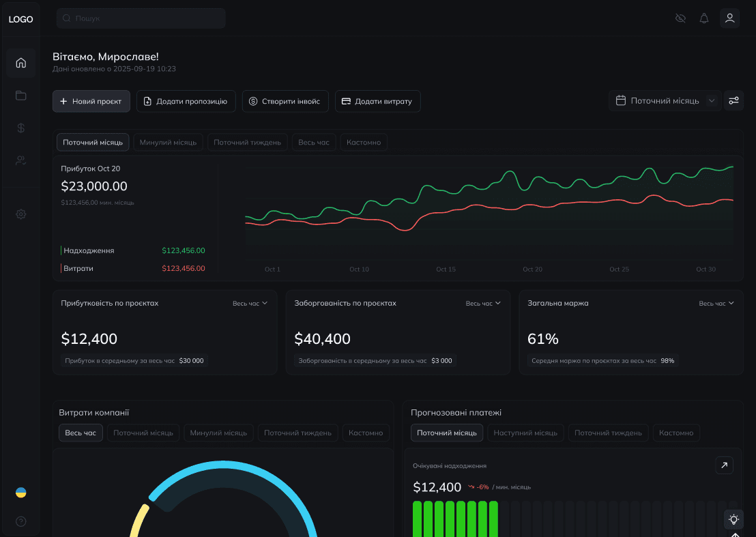Image resolution: width=756 pixels, height=537 pixels.
Task: Open the filter sliders icon button
Action: click(x=733, y=100)
